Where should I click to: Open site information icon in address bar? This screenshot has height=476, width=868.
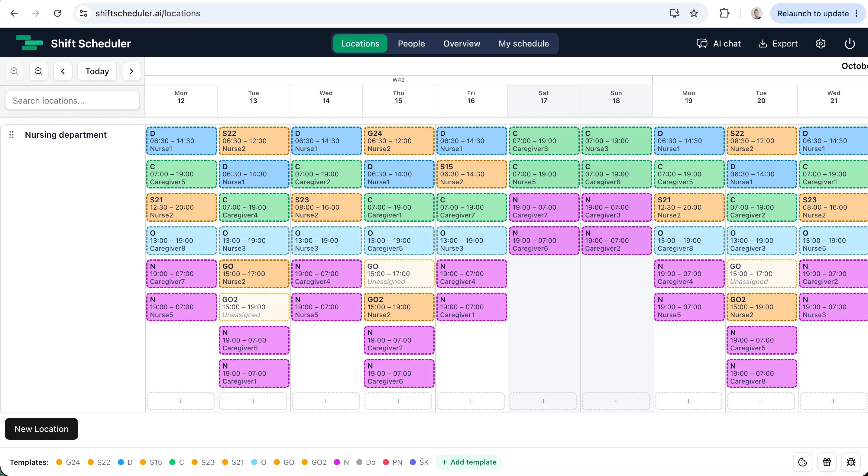point(83,14)
